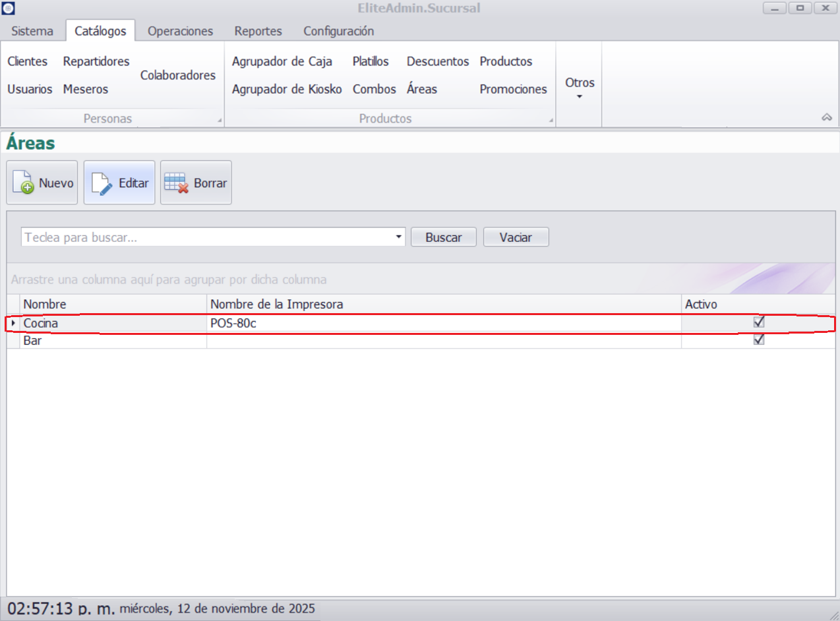Click the 'Teclea para buscar' search field
The height and width of the screenshot is (621, 840).
point(208,237)
